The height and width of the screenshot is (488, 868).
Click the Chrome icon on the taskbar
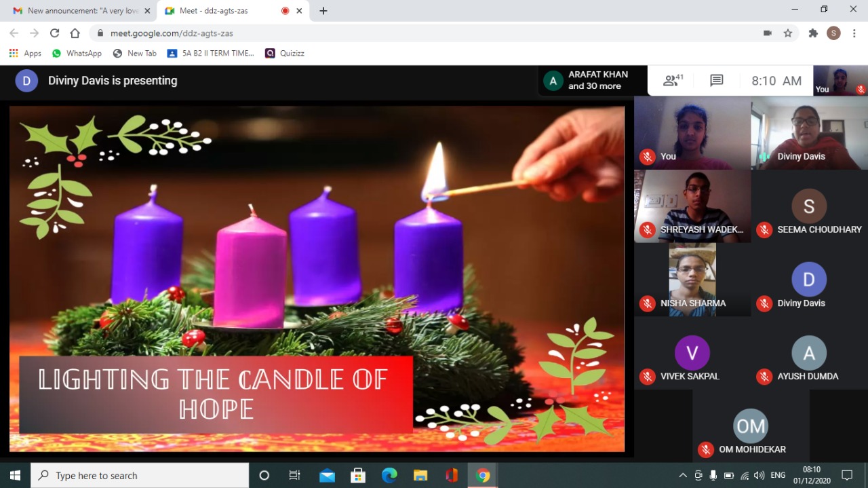click(x=483, y=475)
